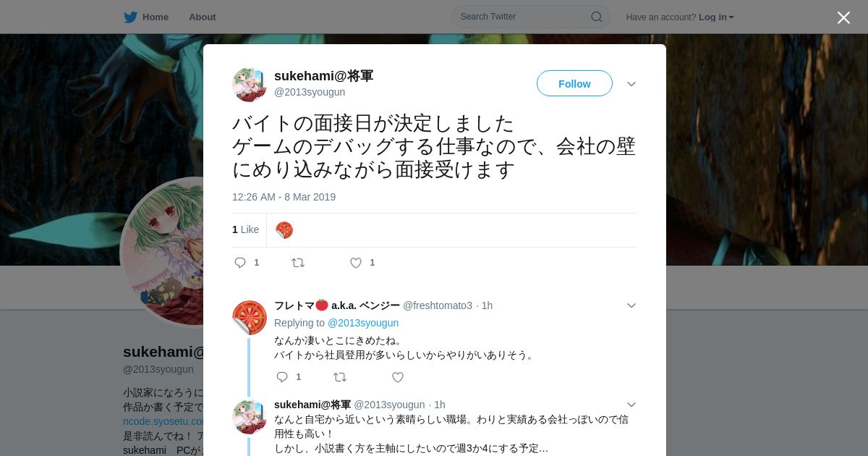The image size is (868, 456).
Task: Open the Log in dropdown
Action: [x=716, y=17]
